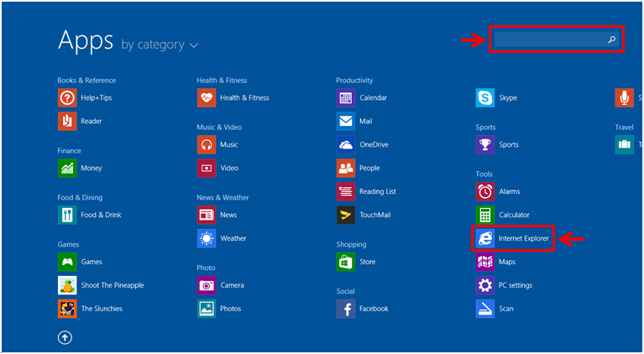Open the People app icon

point(345,168)
